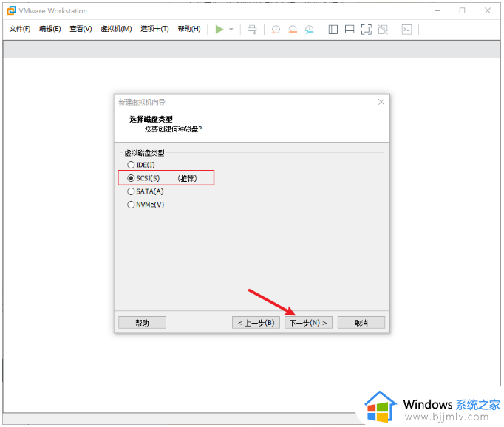Close the VMware Workstation window
This screenshot has height=427, width=504.
[x=488, y=10]
